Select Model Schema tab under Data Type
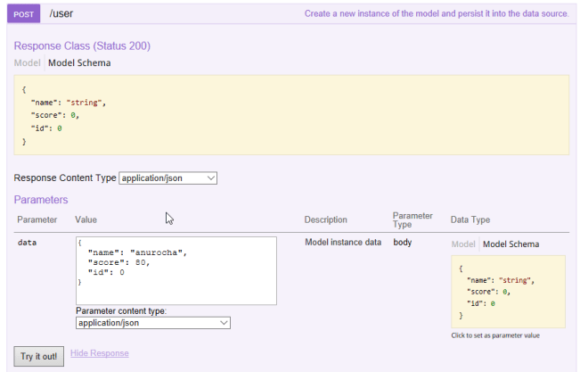 coord(510,244)
